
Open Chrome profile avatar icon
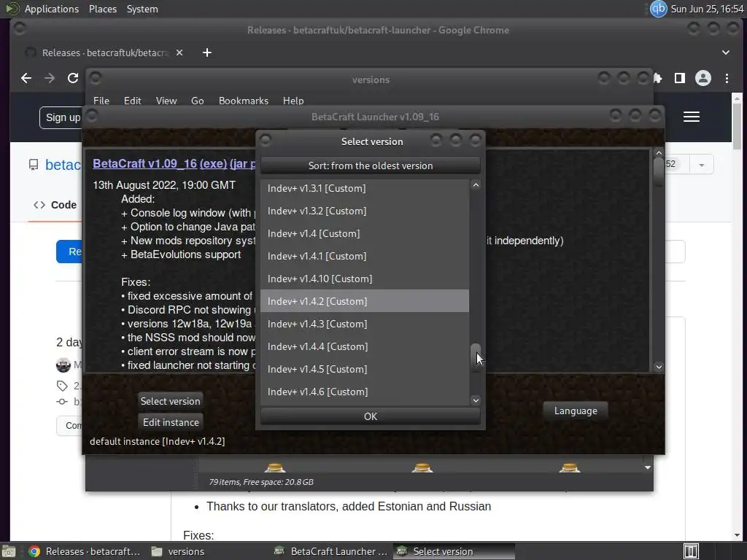pos(703,78)
